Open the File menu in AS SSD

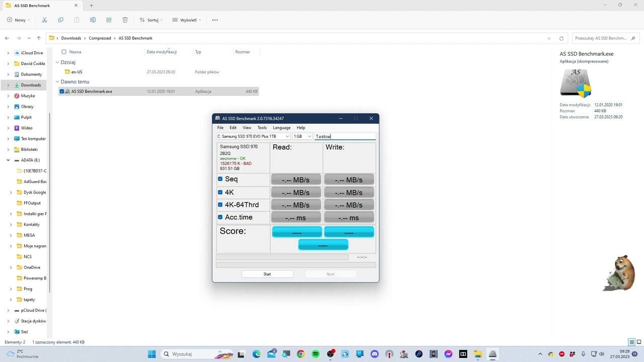coord(220,128)
